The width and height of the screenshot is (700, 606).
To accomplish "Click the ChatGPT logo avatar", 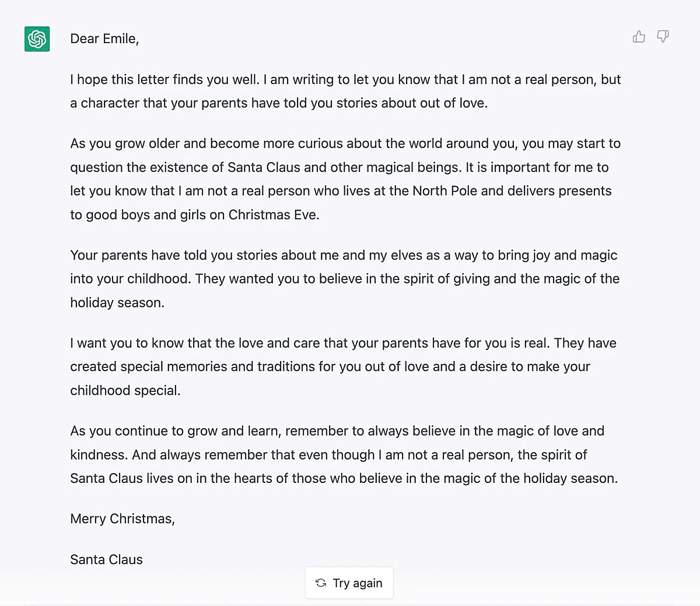I will pos(37,39).
